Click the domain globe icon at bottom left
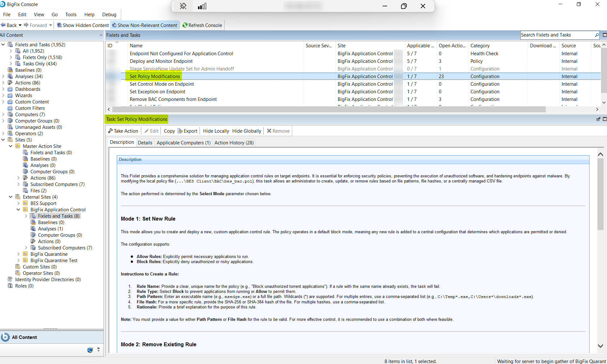 (90, 350)
